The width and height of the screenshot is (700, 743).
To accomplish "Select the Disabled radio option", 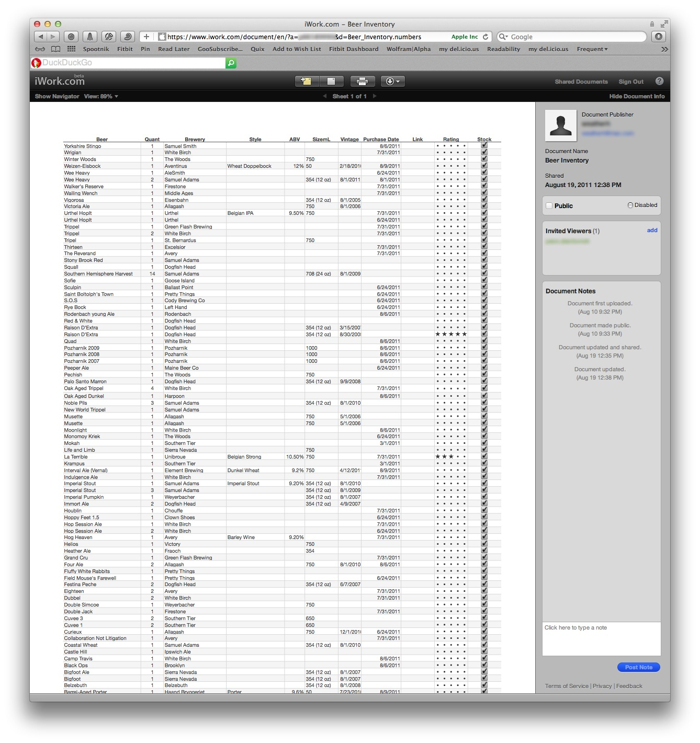I will click(x=630, y=205).
